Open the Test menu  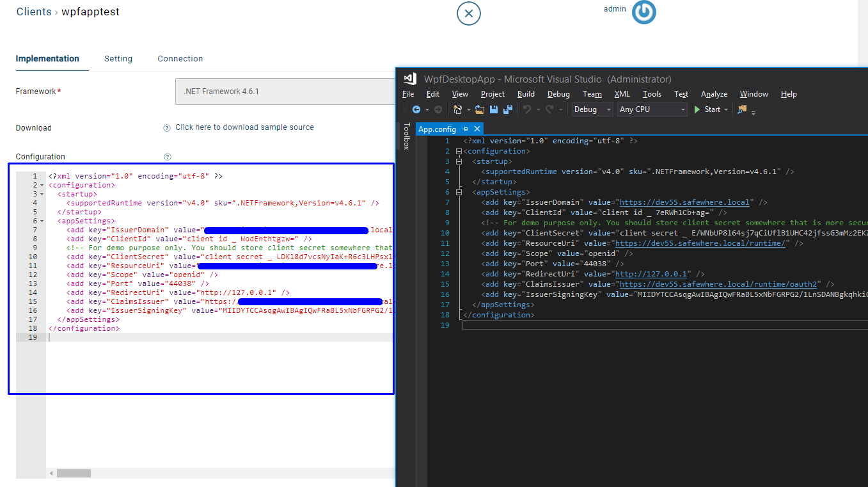[x=681, y=94]
